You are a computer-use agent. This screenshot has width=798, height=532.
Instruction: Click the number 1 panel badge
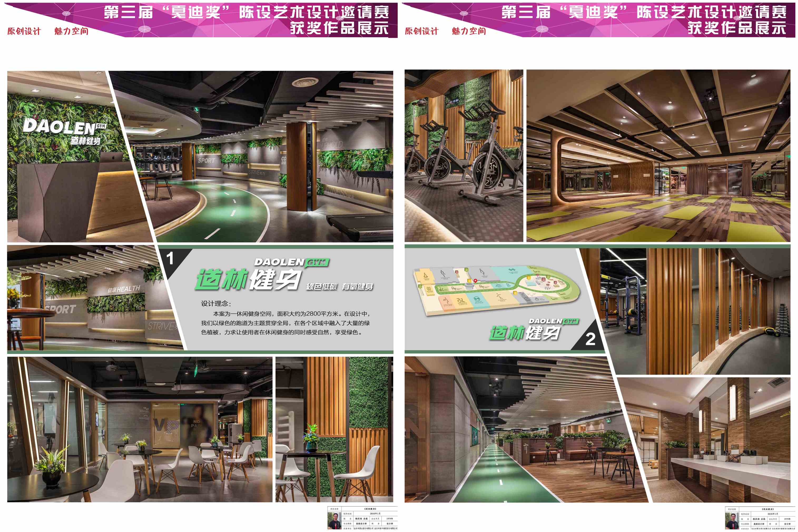click(x=170, y=259)
